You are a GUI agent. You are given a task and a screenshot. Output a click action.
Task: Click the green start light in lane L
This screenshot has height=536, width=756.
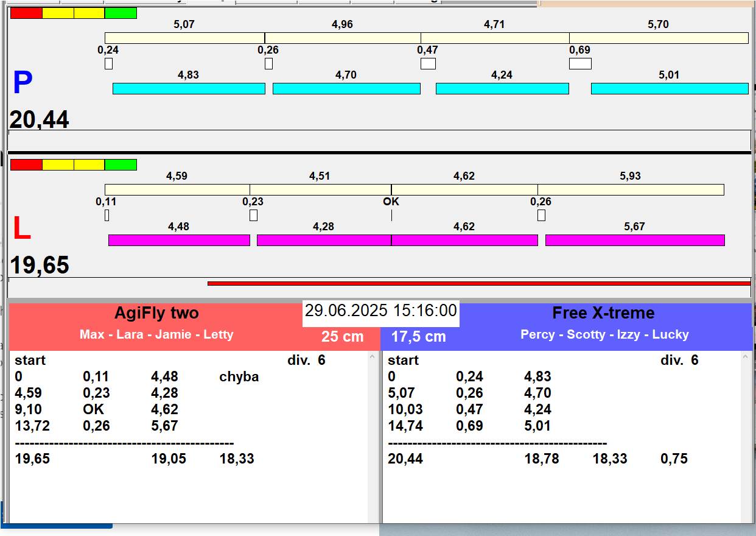click(x=121, y=164)
